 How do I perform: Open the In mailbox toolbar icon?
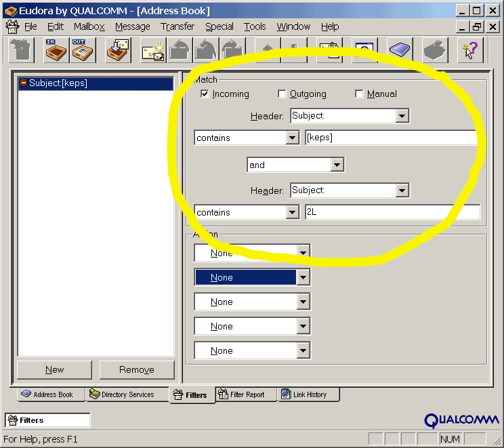pyautogui.click(x=56, y=50)
